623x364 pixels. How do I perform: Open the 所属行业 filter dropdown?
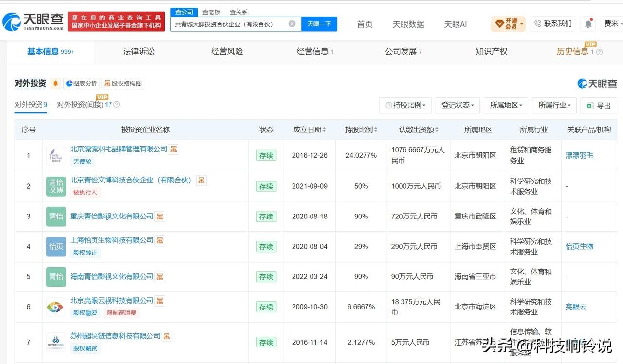tap(555, 105)
